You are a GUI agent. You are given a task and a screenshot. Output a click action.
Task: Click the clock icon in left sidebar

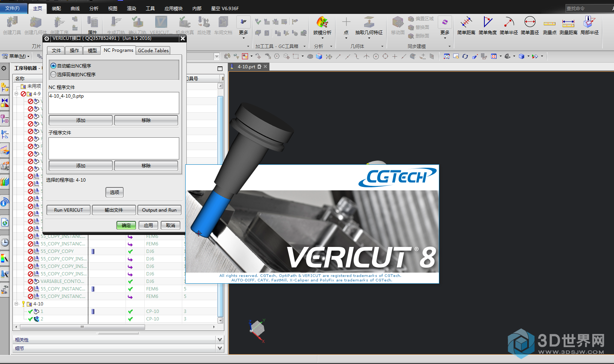5,242
